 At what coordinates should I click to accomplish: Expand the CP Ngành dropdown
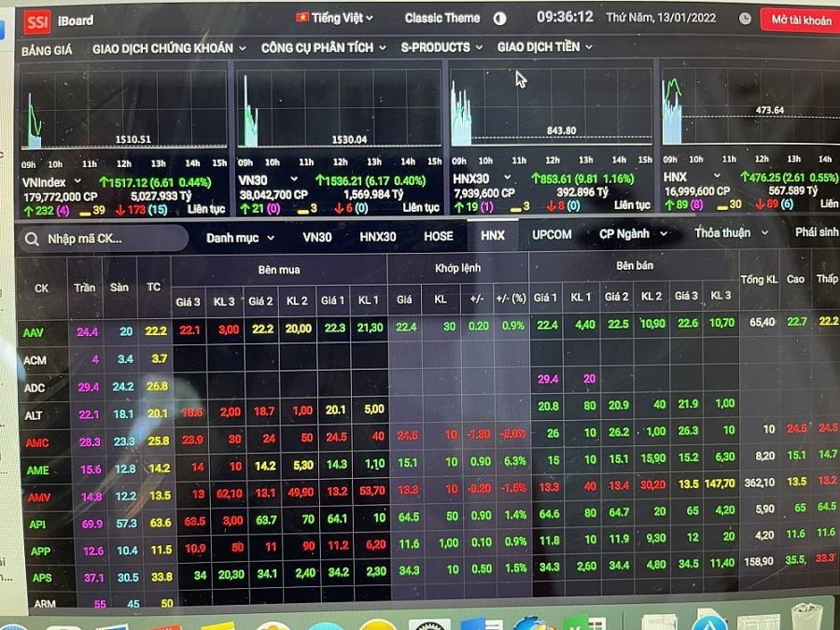[x=634, y=233]
